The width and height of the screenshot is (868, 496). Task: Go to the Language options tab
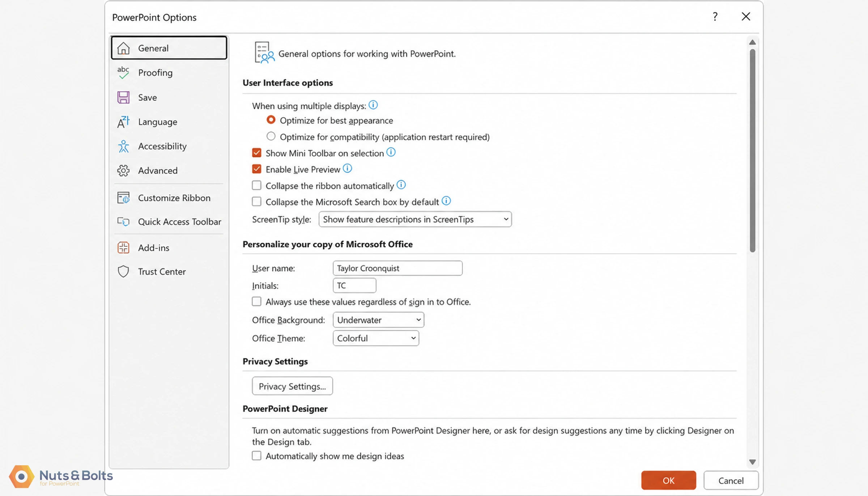point(169,122)
